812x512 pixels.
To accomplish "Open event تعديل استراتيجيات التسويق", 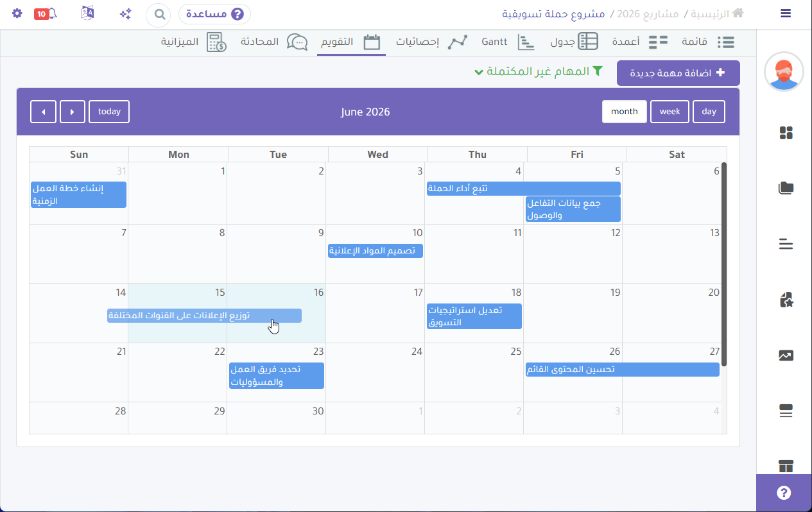I will coord(474,316).
